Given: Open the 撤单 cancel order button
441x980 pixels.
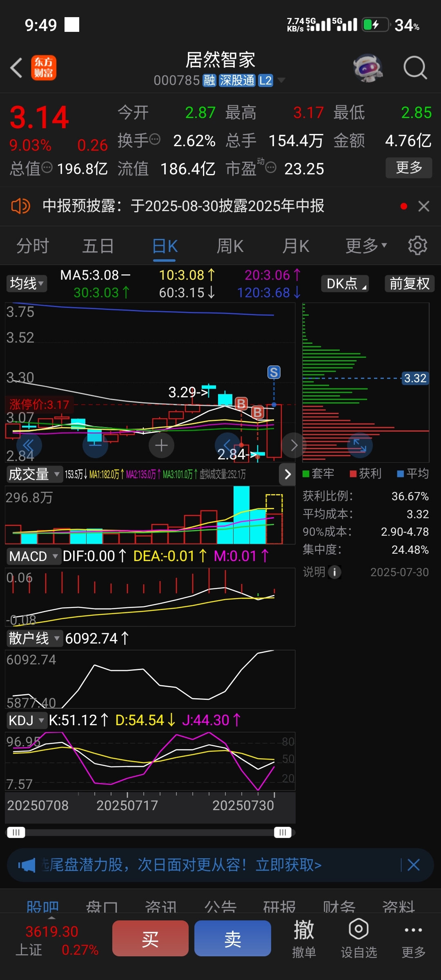Looking at the screenshot, I should 304,938.
